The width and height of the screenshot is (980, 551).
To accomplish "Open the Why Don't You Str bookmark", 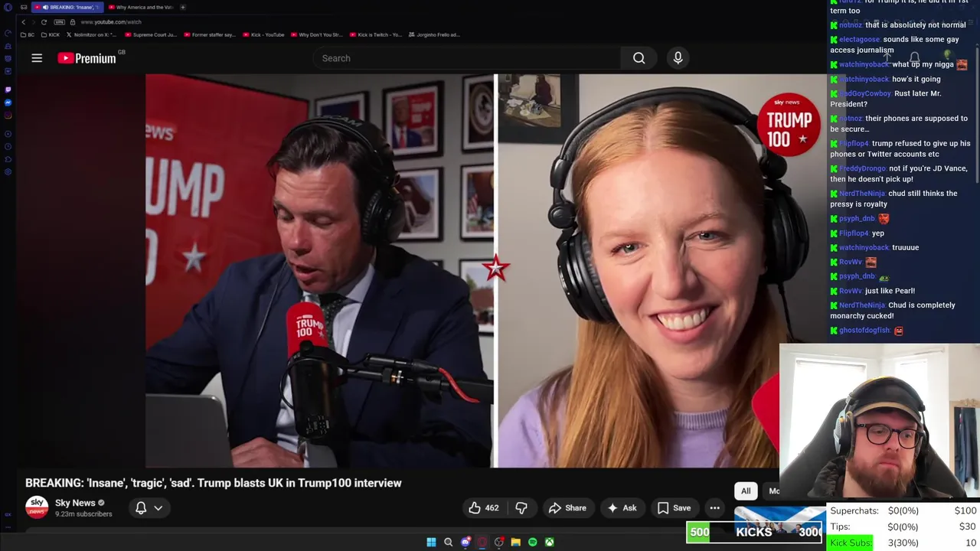I will coord(317,34).
